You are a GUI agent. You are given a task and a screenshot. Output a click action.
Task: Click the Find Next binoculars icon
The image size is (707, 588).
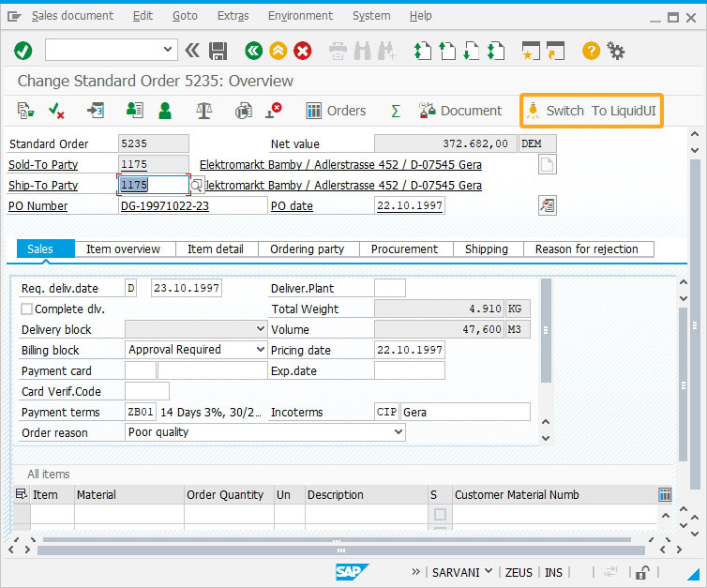coord(387,51)
